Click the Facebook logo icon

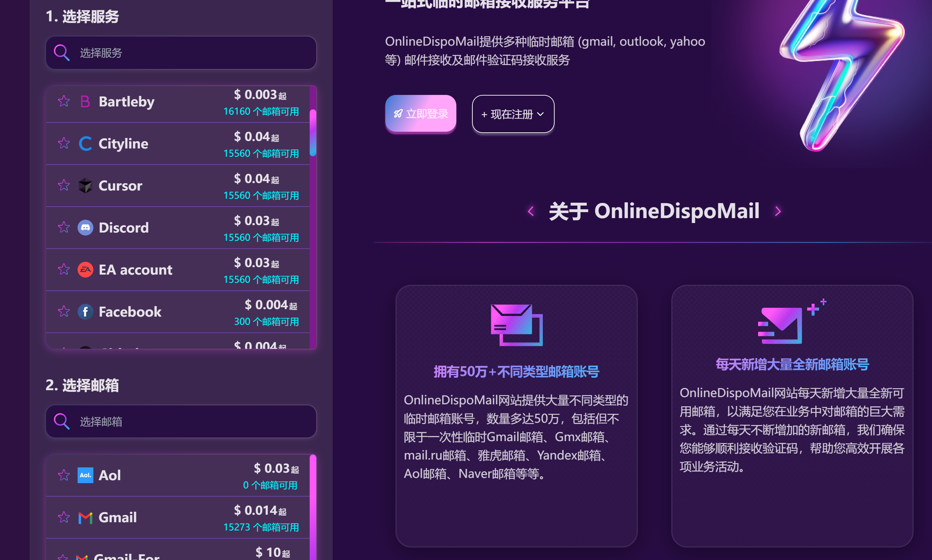click(85, 312)
